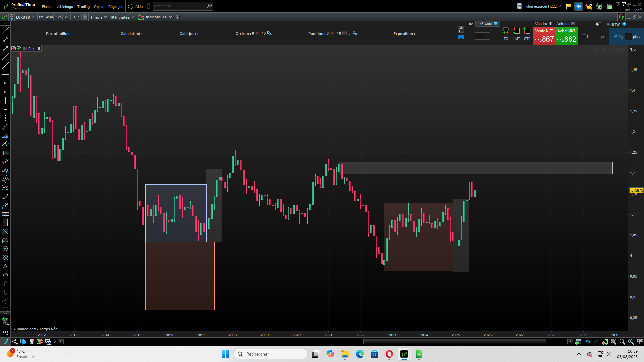Open the Affichage menu
Viewport: 644px width, 362px height.
click(x=65, y=7)
